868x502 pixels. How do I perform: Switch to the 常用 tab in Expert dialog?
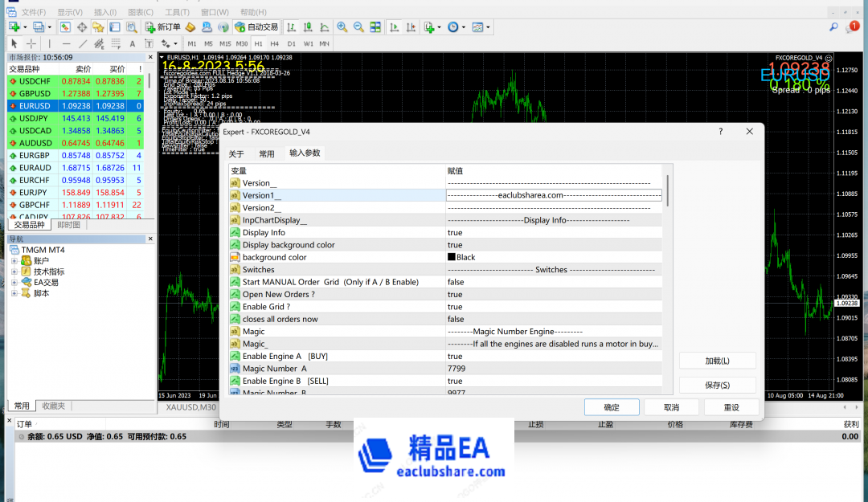click(266, 153)
